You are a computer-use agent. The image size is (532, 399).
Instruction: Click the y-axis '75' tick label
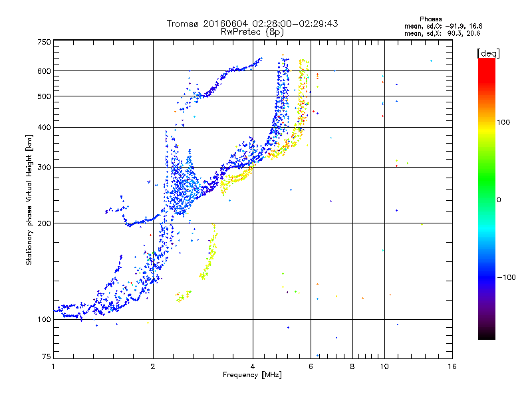point(47,356)
